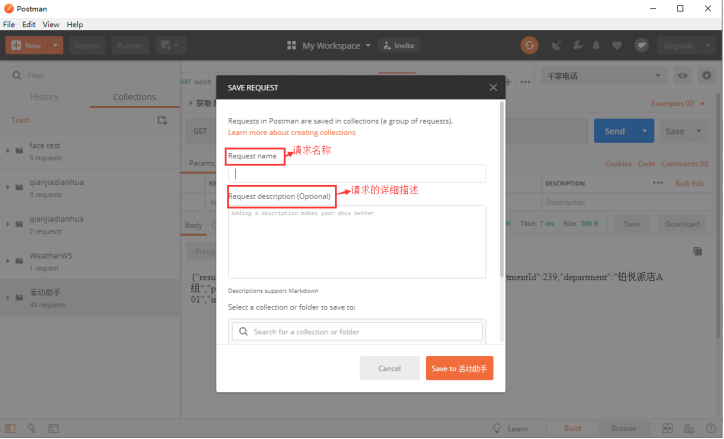Open the tab options ellipsis
The height and width of the screenshot is (439, 724).
[x=525, y=82]
